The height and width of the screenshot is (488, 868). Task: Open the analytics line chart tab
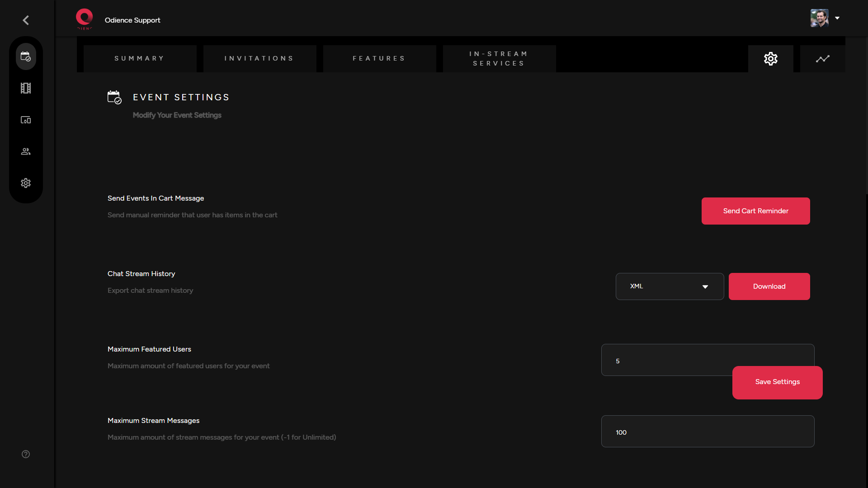click(822, 59)
